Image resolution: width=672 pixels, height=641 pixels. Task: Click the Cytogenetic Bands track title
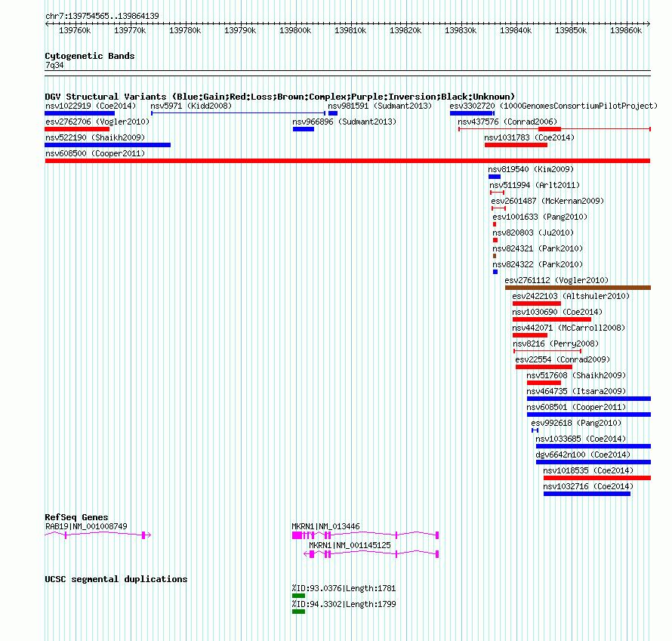[x=90, y=56]
